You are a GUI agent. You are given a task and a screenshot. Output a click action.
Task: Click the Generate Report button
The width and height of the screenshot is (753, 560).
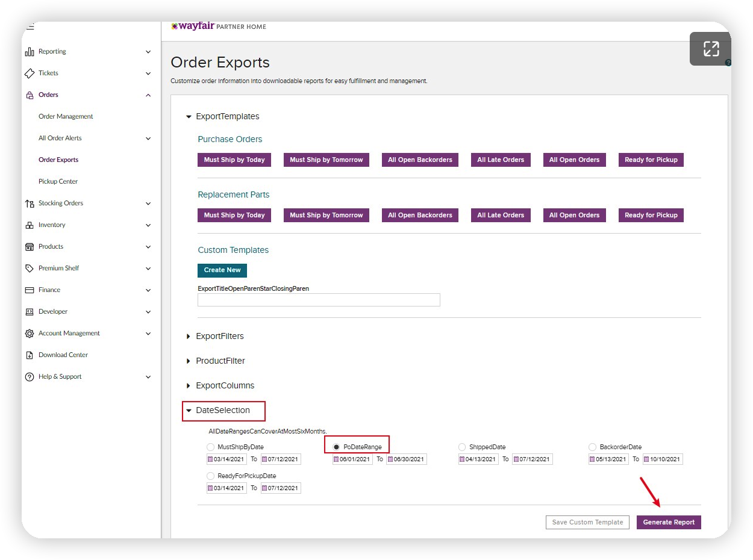click(x=669, y=522)
